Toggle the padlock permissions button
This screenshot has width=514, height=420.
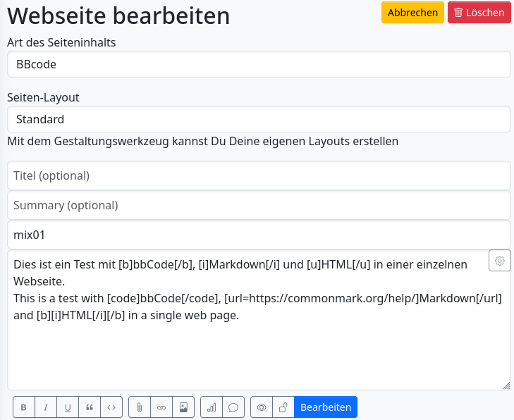point(283,407)
